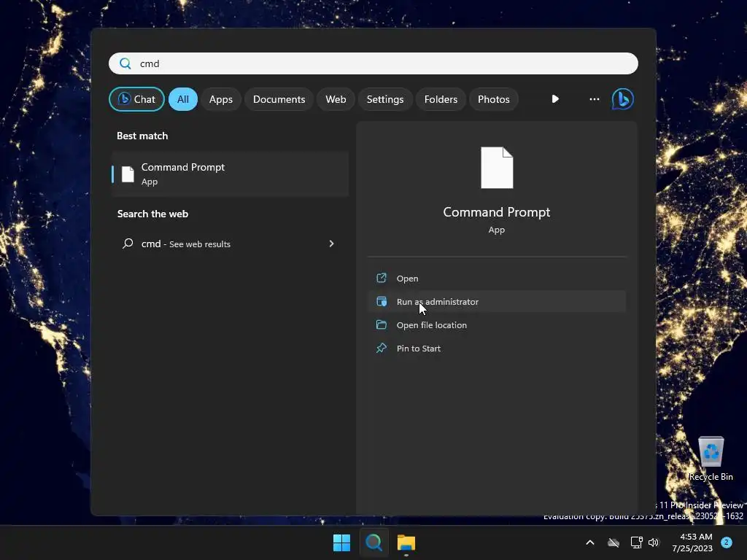Switch to the Documents filter
The width and height of the screenshot is (747, 560).
(279, 99)
